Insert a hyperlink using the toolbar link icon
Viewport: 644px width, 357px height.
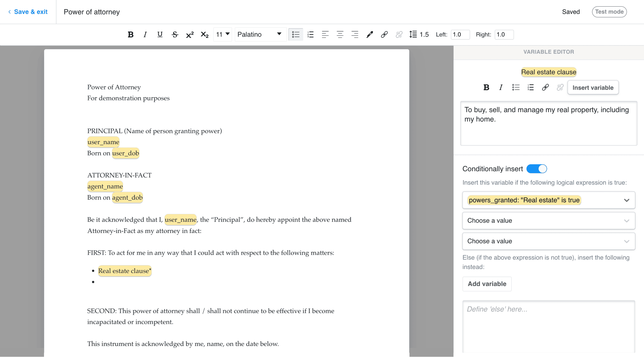[384, 34]
